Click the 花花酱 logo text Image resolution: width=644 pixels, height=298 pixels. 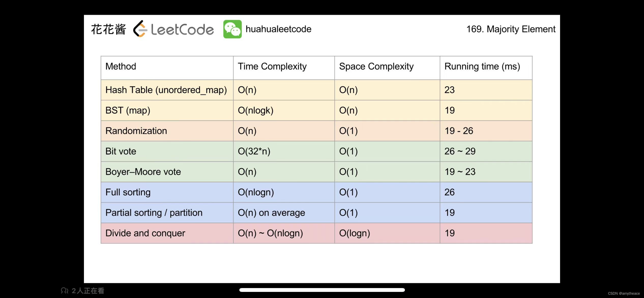click(109, 29)
